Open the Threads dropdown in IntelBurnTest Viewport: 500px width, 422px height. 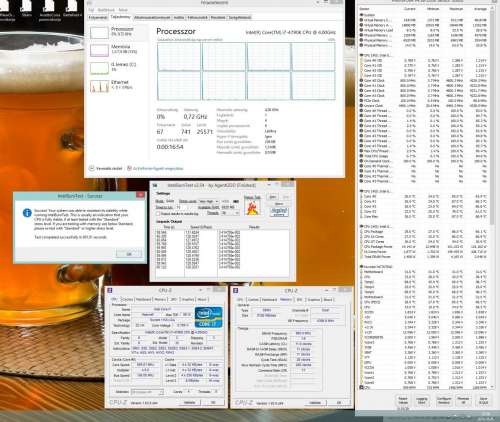click(x=230, y=213)
